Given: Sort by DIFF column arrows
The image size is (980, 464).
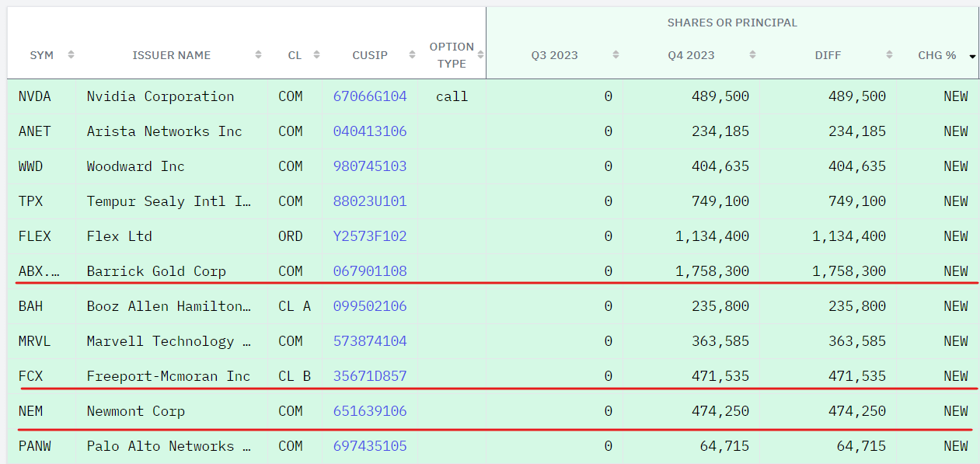Looking at the screenshot, I should [889, 55].
